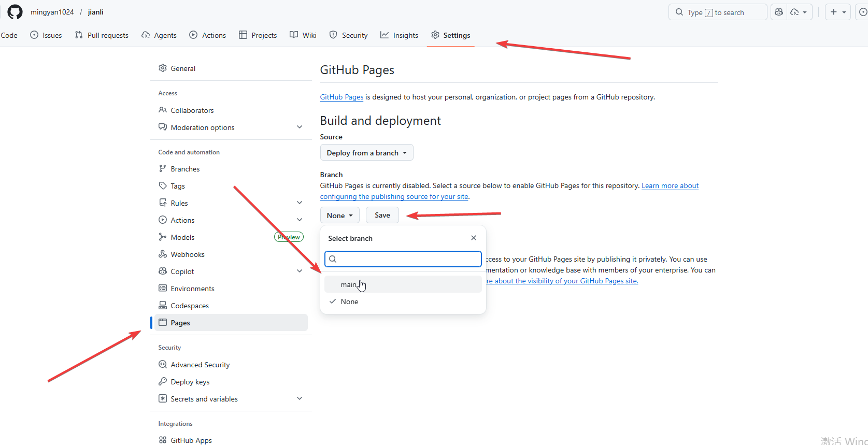Open the Copilot icon in header
Viewport: 868px width, 445px height.
778,12
